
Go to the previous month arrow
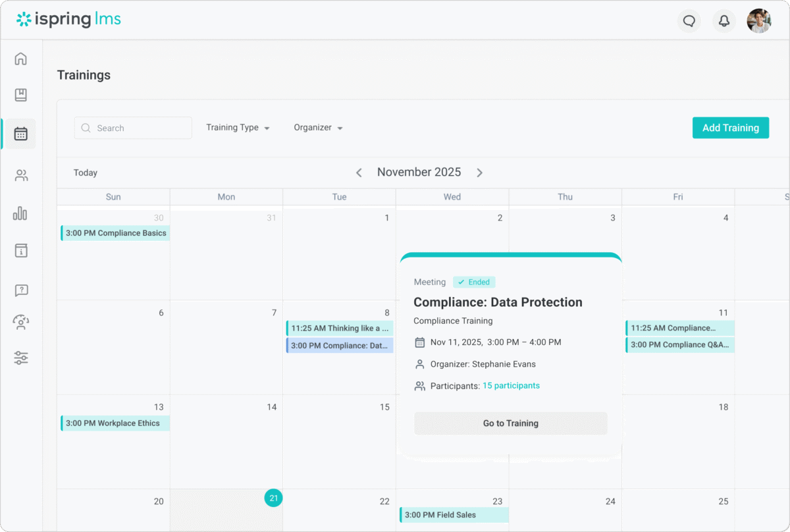tap(359, 173)
